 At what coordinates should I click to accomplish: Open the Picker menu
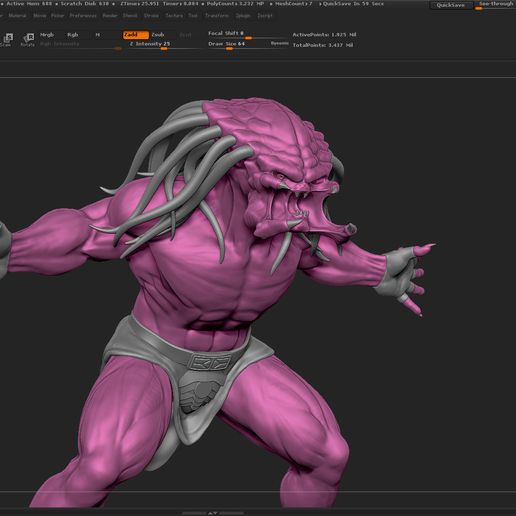click(x=57, y=16)
